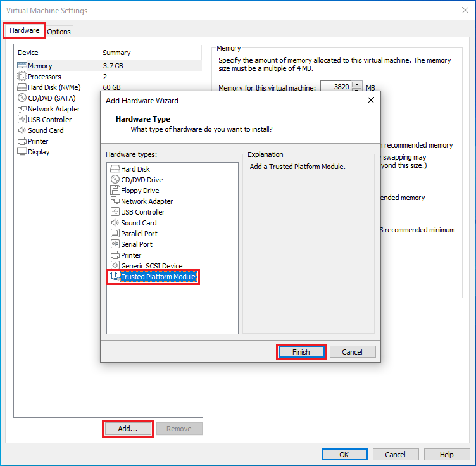
Task: Select the Network Adapter device icon in settings
Action: pyautogui.click(x=22, y=108)
